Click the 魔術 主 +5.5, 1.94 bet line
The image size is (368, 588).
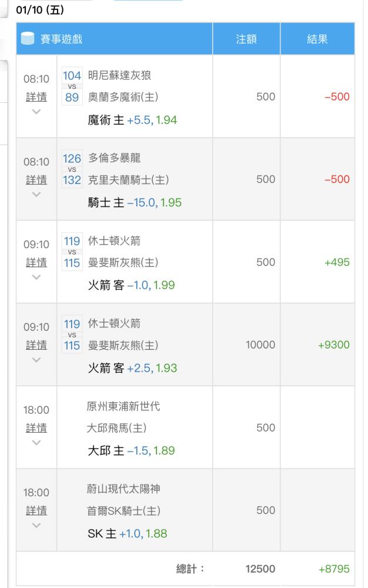132,120
